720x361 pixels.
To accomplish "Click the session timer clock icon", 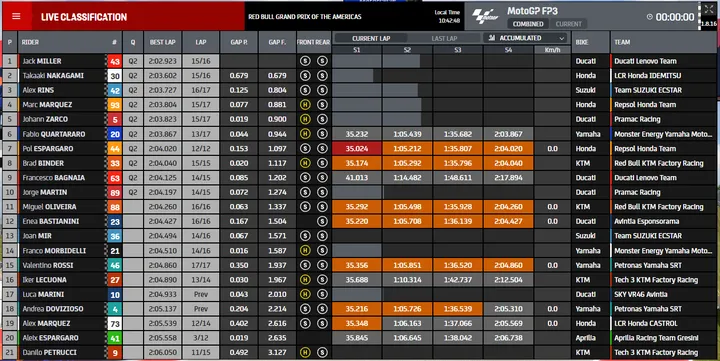I will [649, 17].
